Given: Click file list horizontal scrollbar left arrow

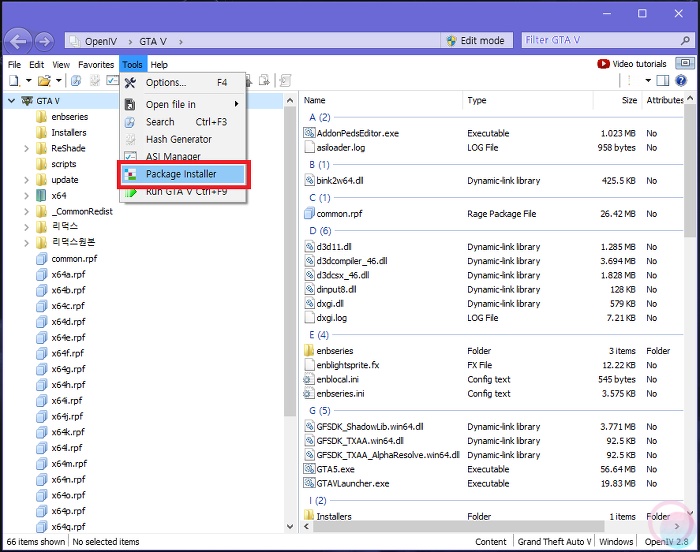Looking at the screenshot, I should (306, 527).
